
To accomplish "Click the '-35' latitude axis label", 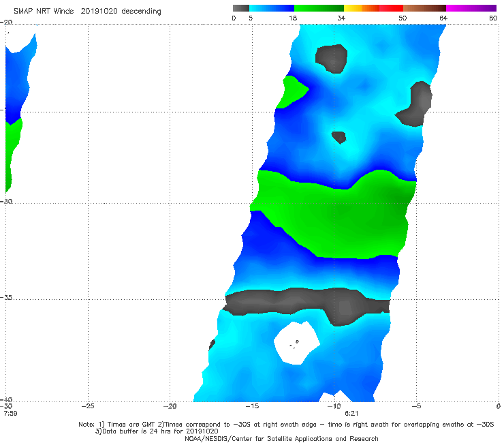I will tap(6, 297).
